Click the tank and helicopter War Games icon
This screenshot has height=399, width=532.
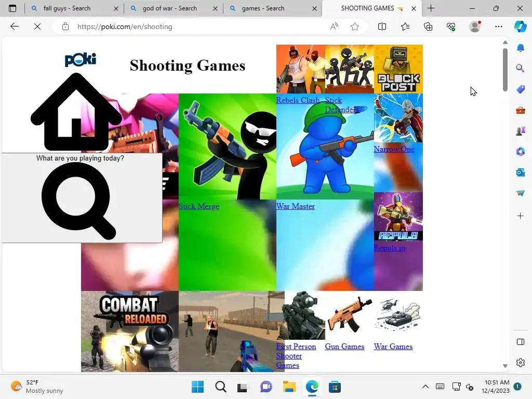point(398,315)
